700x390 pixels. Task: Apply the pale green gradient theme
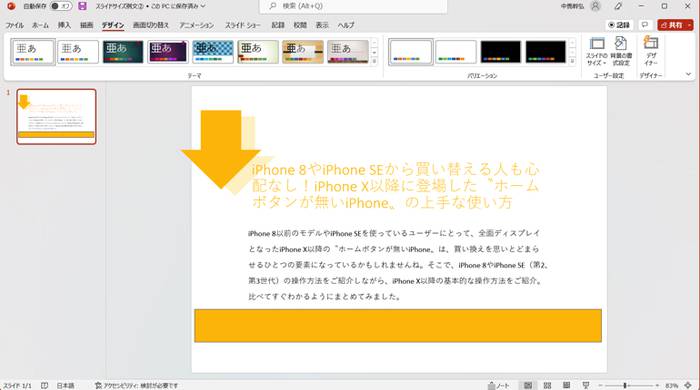pyautogui.click(x=258, y=52)
